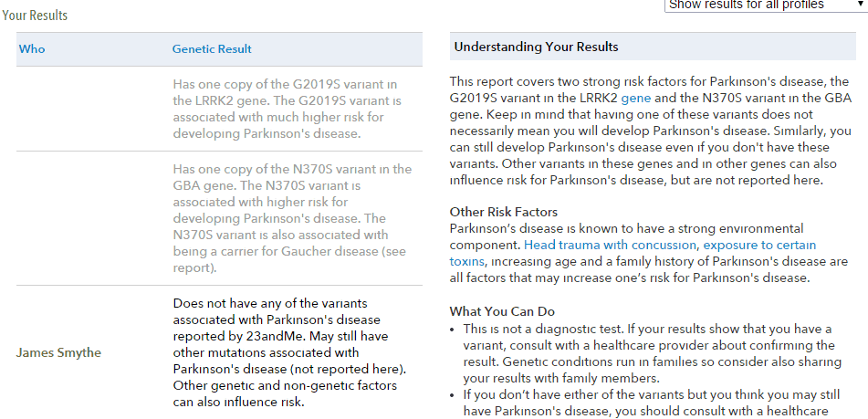
Task: Click the Understanding Your Results header
Action: (x=536, y=47)
